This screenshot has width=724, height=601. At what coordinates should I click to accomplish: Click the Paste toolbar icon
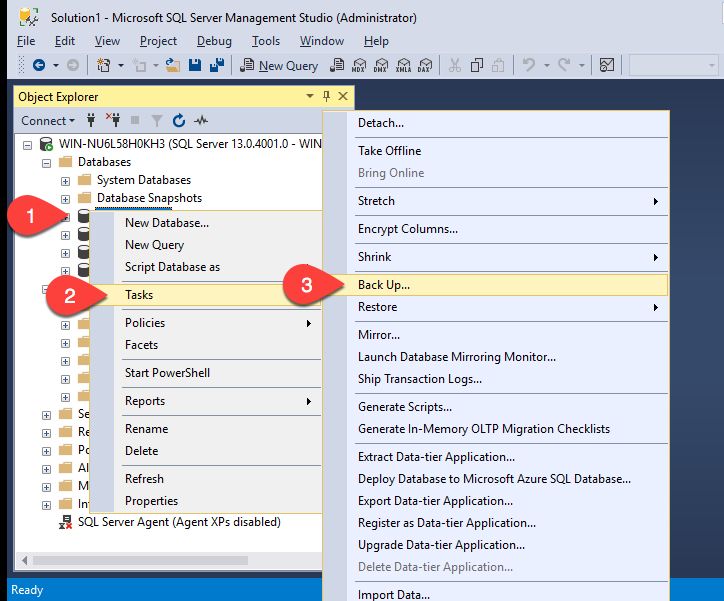tap(498, 65)
